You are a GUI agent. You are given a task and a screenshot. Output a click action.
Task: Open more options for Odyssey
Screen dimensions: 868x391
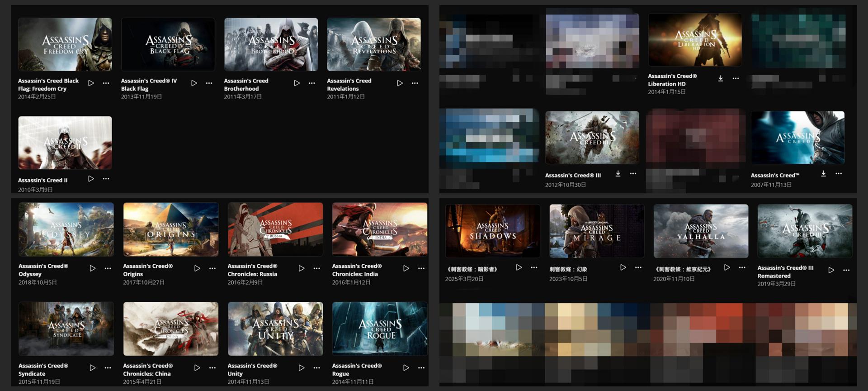(108, 268)
